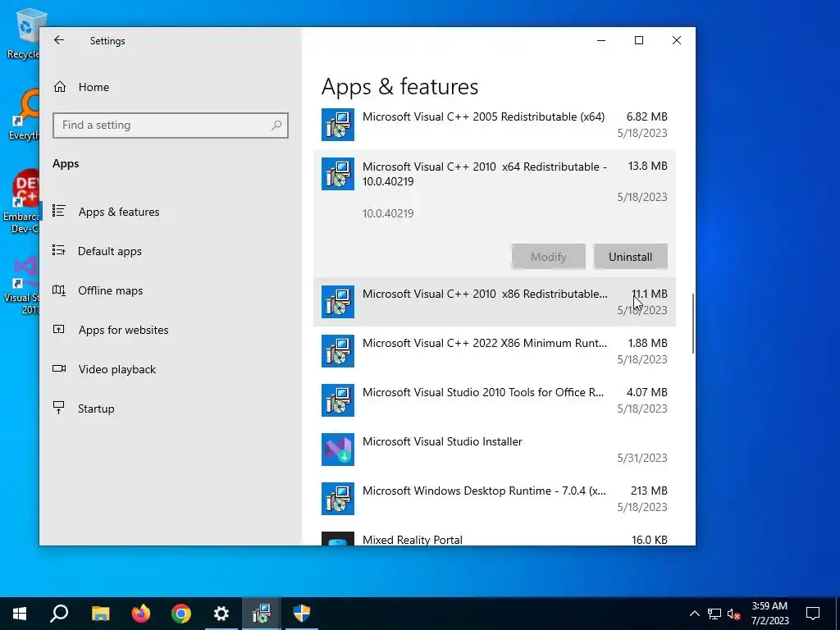Viewport: 840px width, 630px height.
Task: Click the Uninstall button for Visual C++ 2010 x64
Action: pyautogui.click(x=630, y=257)
